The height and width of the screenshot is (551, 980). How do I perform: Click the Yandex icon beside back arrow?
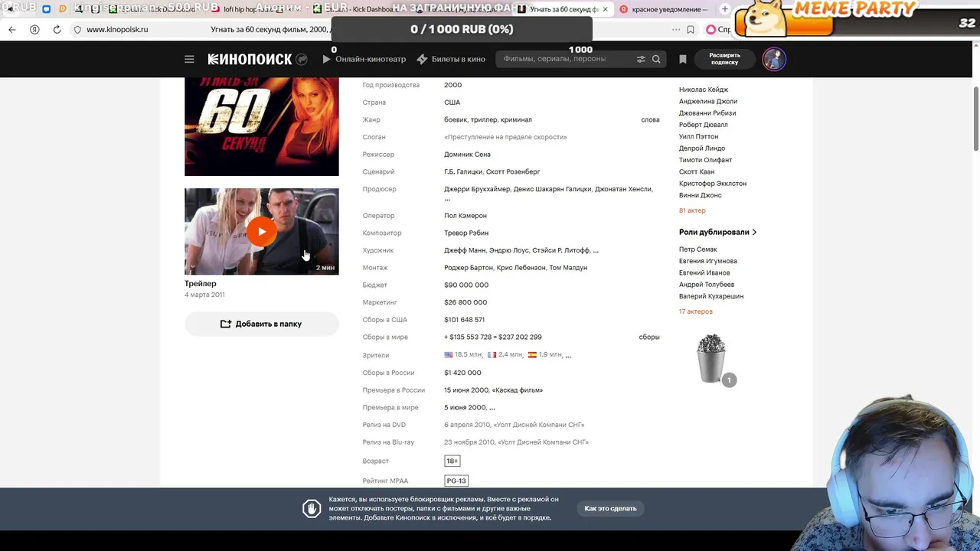(34, 29)
